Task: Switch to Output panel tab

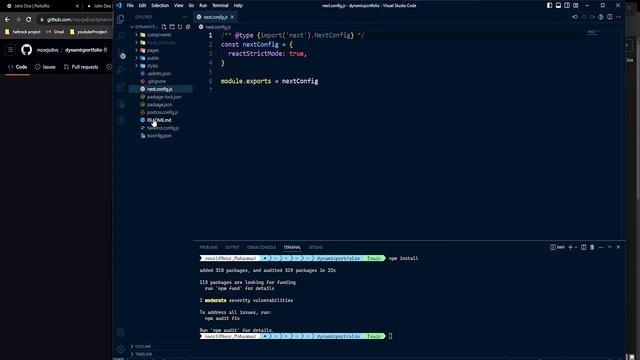Action: pos(232,247)
